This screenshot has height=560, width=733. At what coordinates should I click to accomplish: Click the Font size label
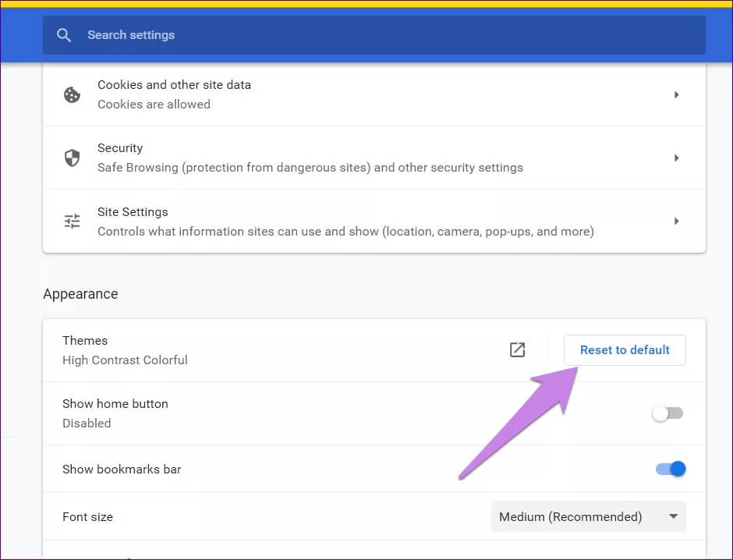pos(87,517)
